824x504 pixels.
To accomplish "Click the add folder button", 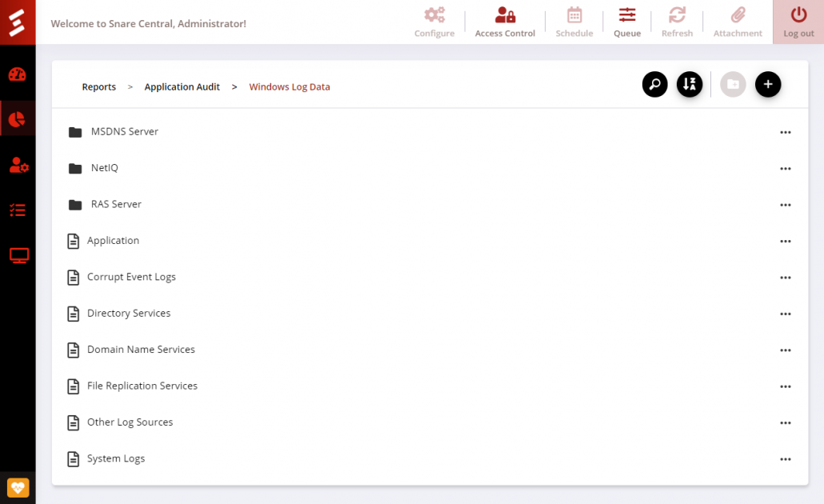I will [x=733, y=84].
